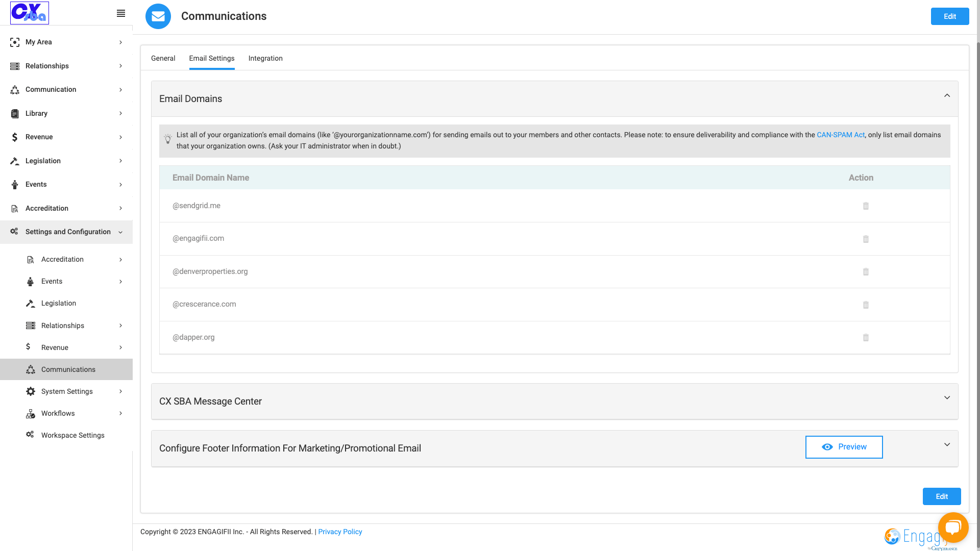
Task: Expand the Configure Footer Information section
Action: (x=947, y=445)
